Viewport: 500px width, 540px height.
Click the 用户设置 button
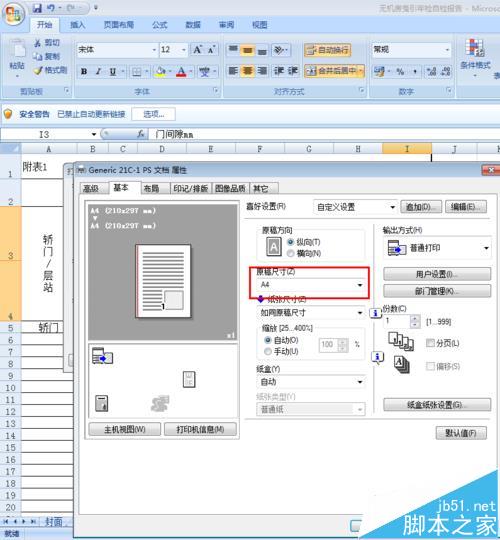click(x=437, y=274)
